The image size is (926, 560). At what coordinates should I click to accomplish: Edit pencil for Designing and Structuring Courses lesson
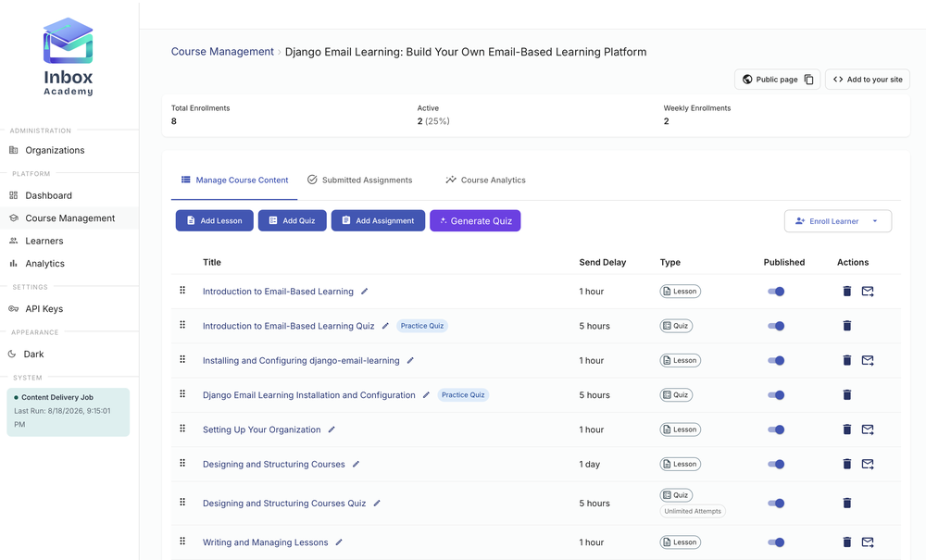coord(357,464)
